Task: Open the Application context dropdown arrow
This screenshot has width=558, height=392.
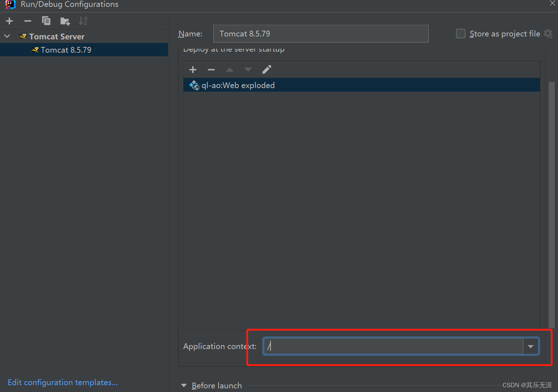Action: (531, 347)
